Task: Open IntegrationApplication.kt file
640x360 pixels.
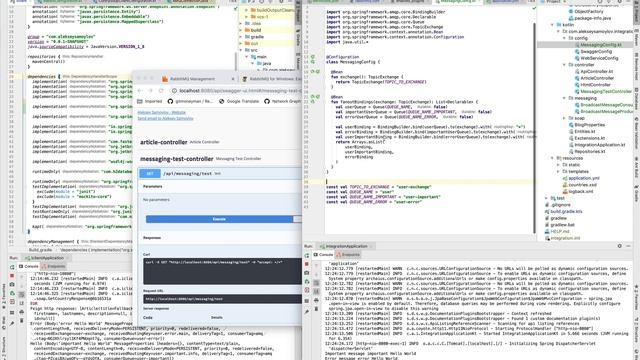Action: (599, 145)
